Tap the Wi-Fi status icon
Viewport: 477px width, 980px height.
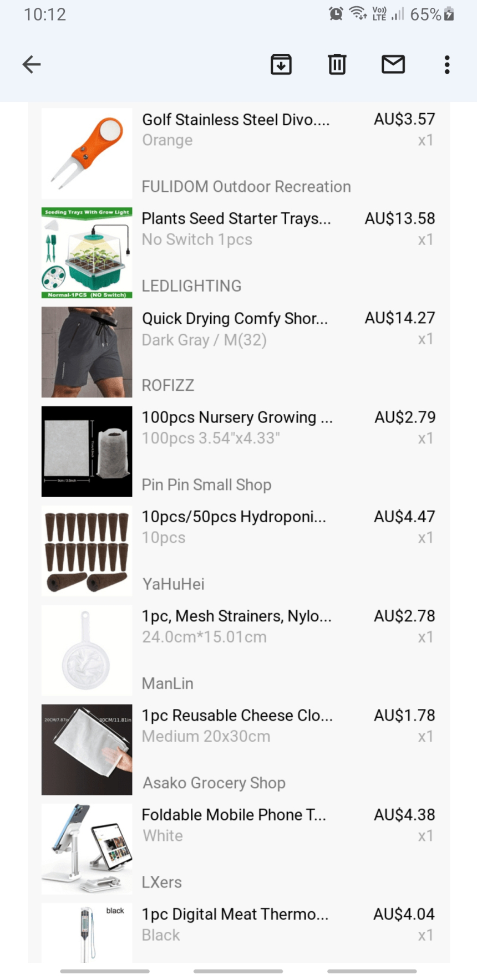tap(358, 14)
